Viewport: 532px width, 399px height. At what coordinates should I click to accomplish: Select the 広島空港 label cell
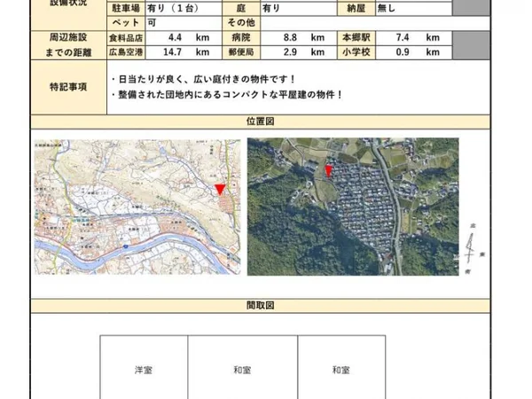coord(126,52)
